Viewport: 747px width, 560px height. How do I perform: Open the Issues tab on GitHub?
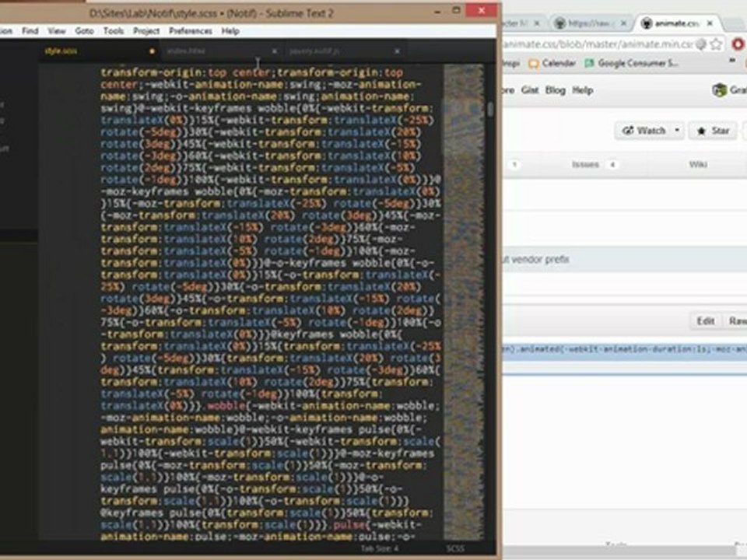click(x=594, y=164)
